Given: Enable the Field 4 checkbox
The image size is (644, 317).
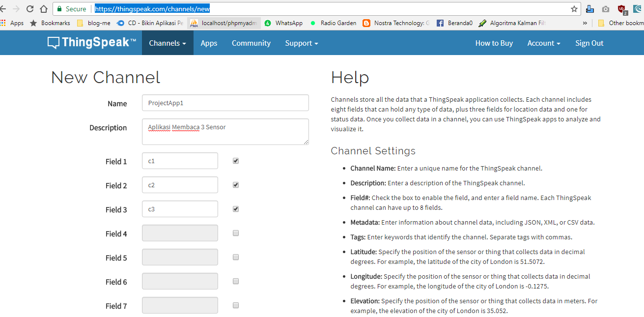Looking at the screenshot, I should coord(236,233).
